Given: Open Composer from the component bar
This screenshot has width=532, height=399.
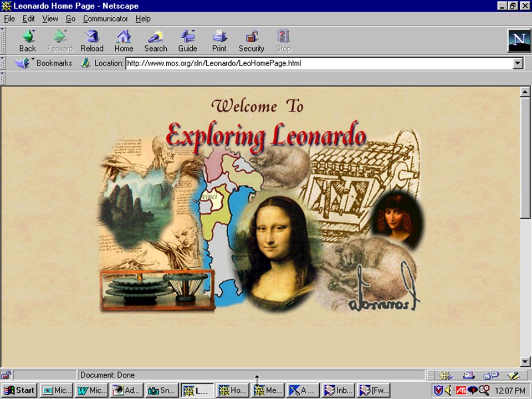Looking at the screenshot, I should pos(514,375).
